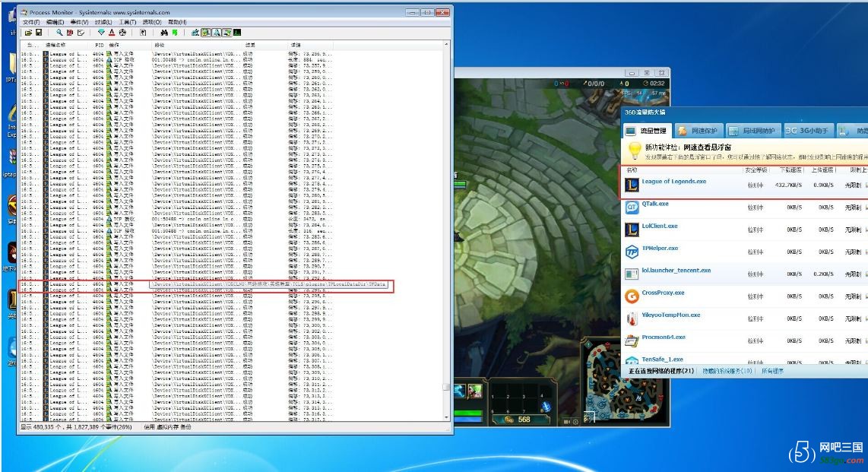This screenshot has width=868, height=472.
Task: Open the Filter dialog from the funnel icon
Action: pyautogui.click(x=101, y=33)
